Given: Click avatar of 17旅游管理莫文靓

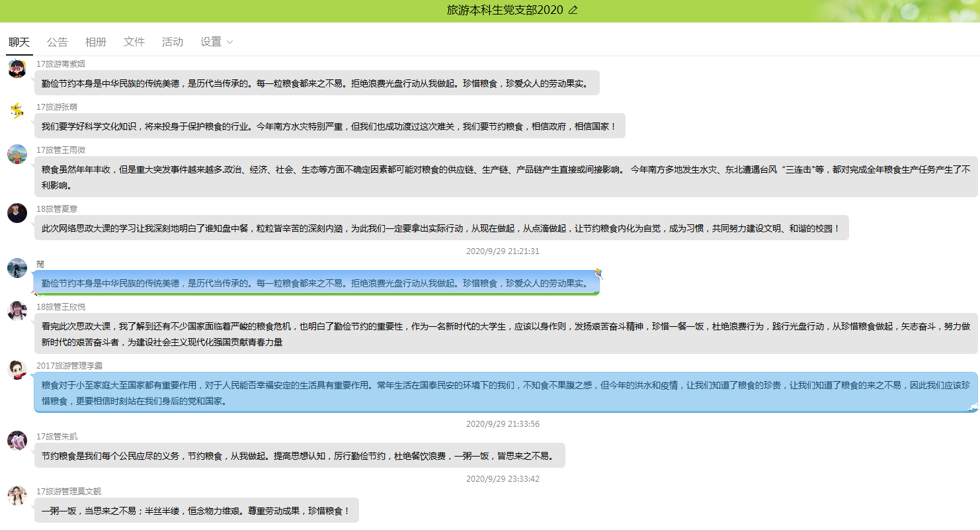Looking at the screenshot, I should click(17, 496).
